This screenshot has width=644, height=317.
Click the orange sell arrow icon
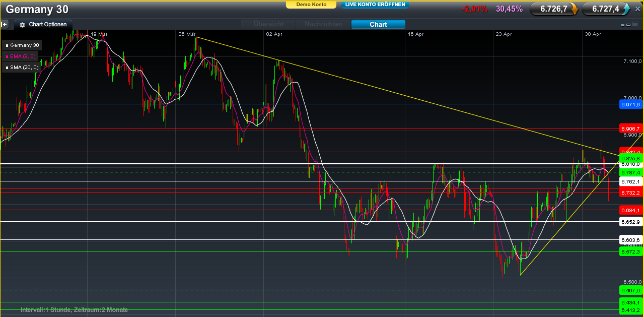click(574, 9)
